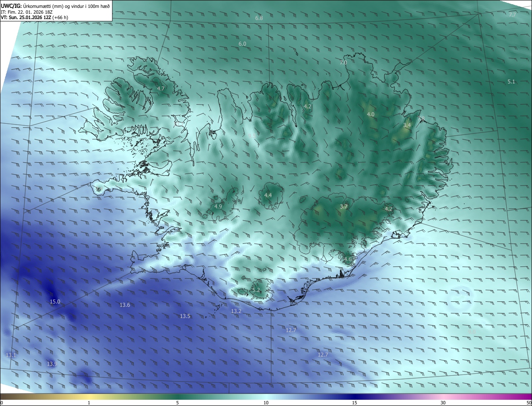Click the 5 tick on the color scale
This screenshot has width=532, height=406.
[177, 403]
